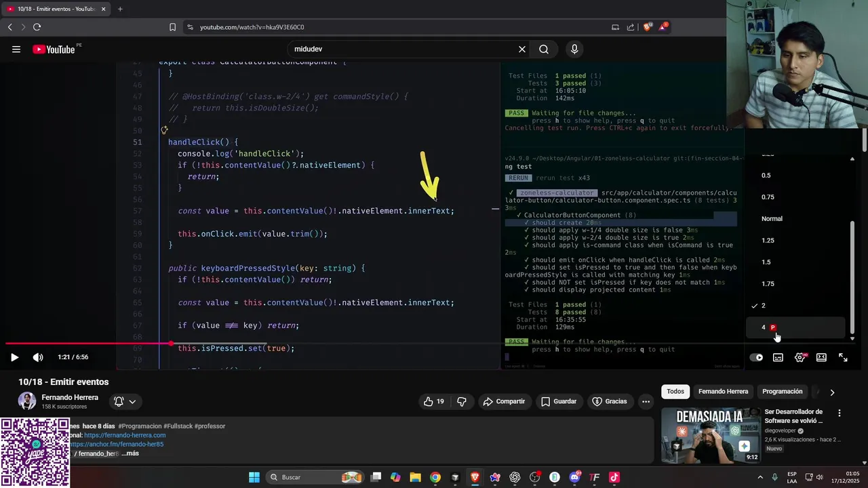Collapse speed menu with the up arrow
The height and width of the screenshot is (488, 868).
point(852,159)
